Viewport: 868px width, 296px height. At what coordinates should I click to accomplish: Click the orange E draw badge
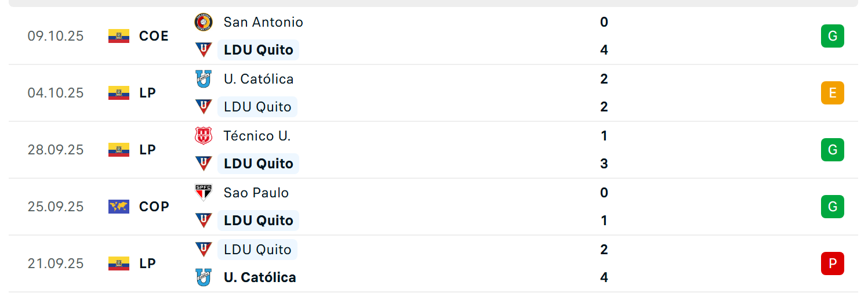(833, 93)
